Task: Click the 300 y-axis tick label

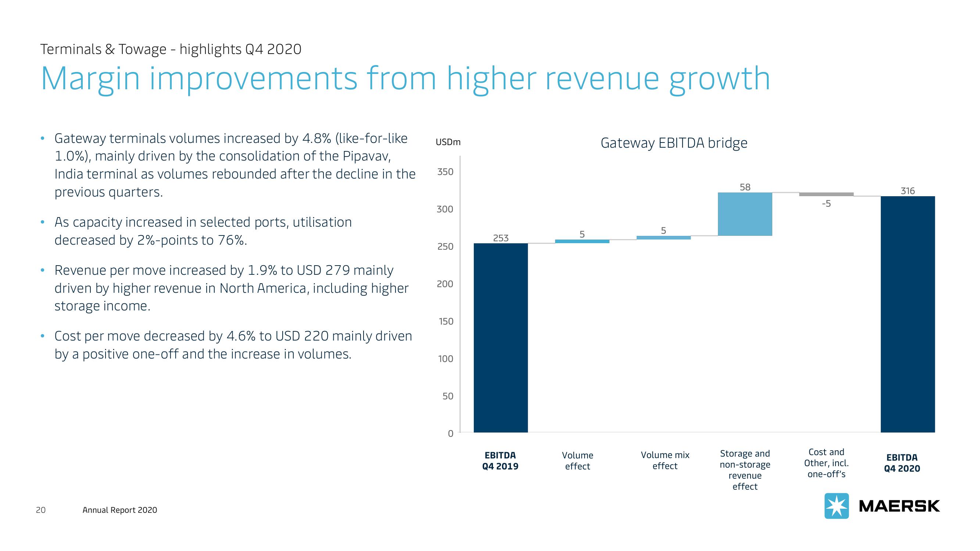Action: [x=445, y=209]
